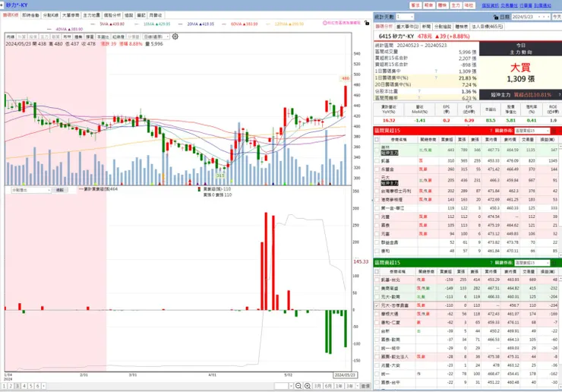Screen dimensions: 562x392
Task: Click the 480 price label on the chart
Action: tap(345, 78)
